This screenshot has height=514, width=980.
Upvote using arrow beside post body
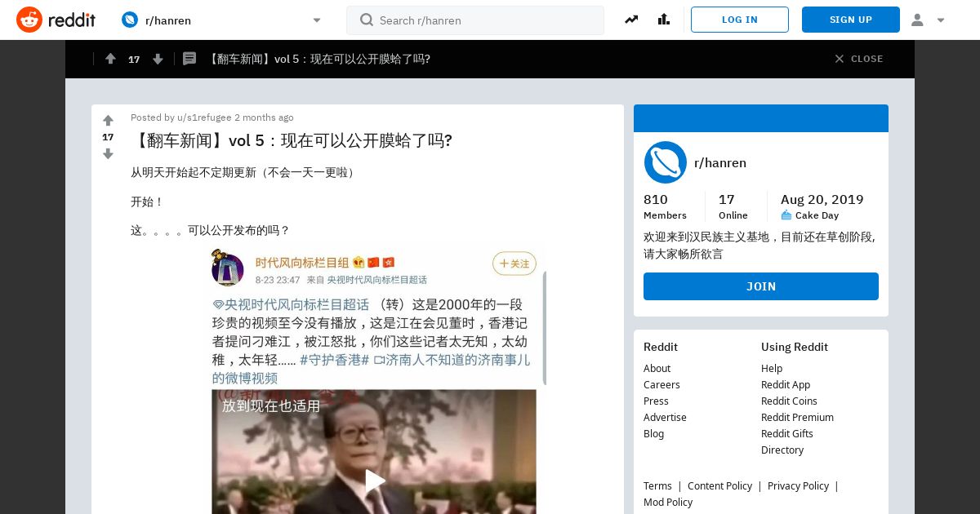tap(108, 121)
